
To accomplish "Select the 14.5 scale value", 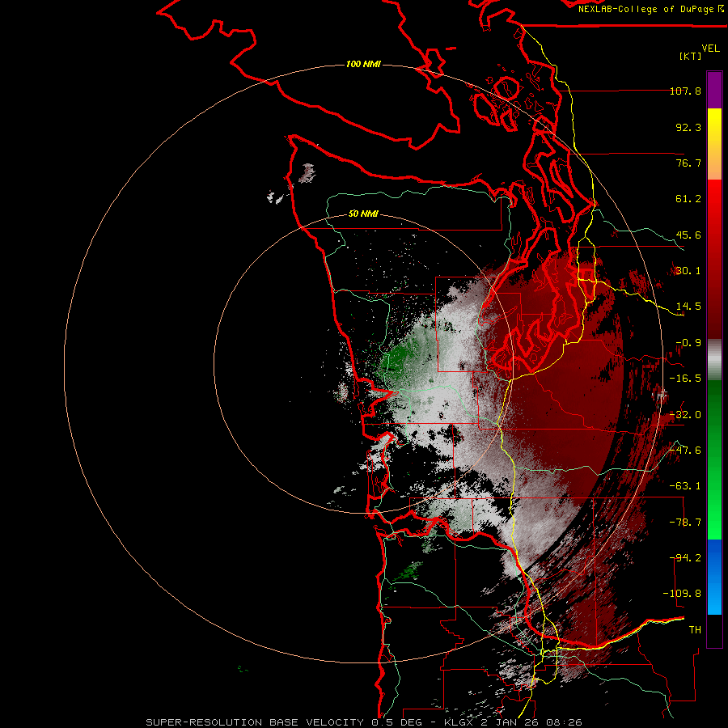I will 688,307.
